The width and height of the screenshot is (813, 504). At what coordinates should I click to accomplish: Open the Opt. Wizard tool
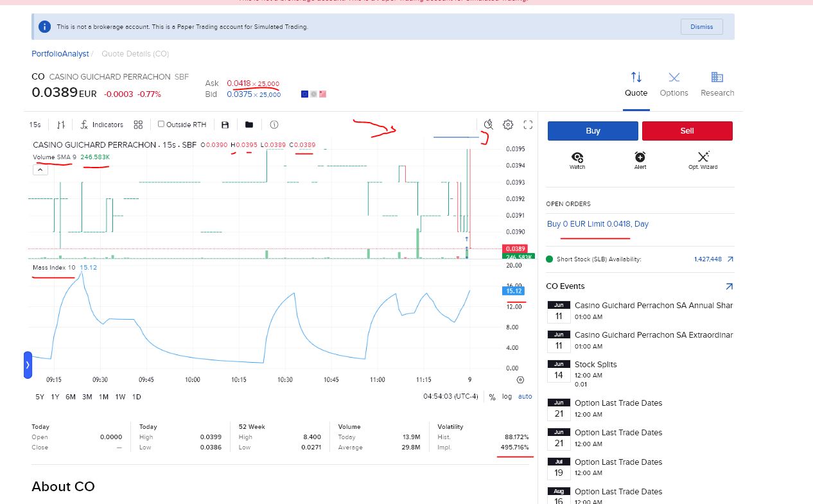point(703,160)
